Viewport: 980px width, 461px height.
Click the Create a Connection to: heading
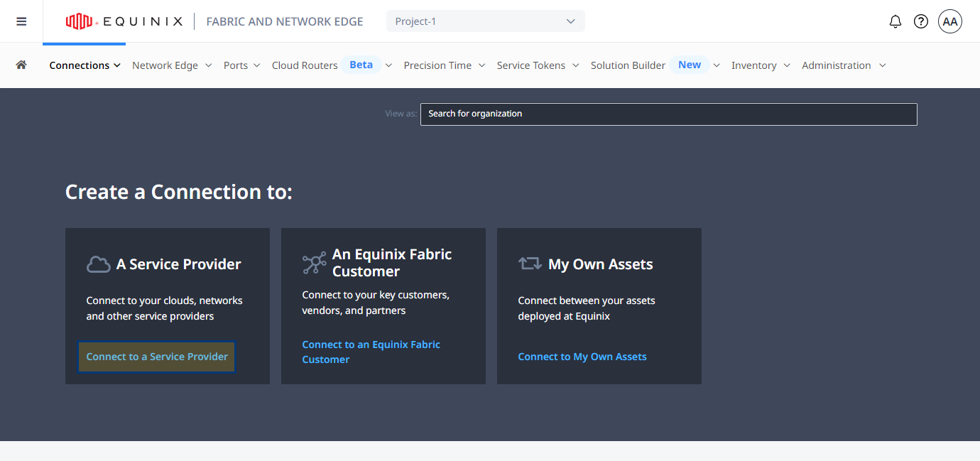[x=179, y=192]
